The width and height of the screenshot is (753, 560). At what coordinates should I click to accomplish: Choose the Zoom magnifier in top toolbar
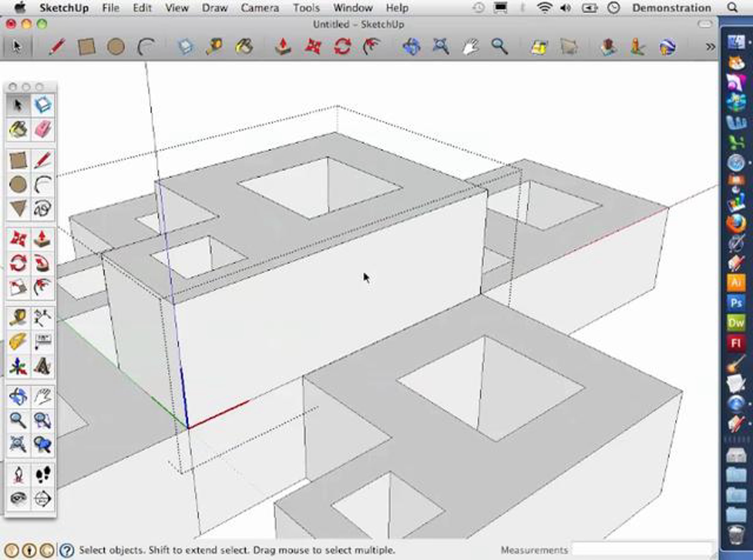(499, 46)
